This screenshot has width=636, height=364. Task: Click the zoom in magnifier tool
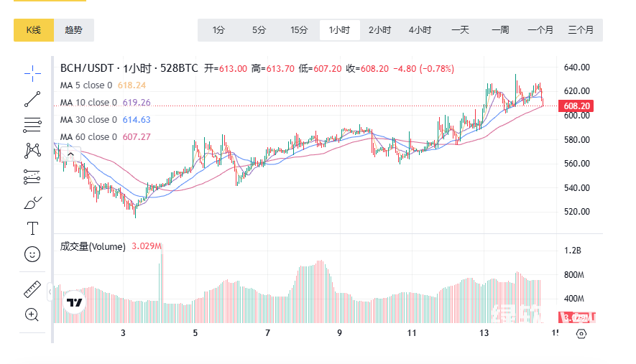pyautogui.click(x=32, y=314)
